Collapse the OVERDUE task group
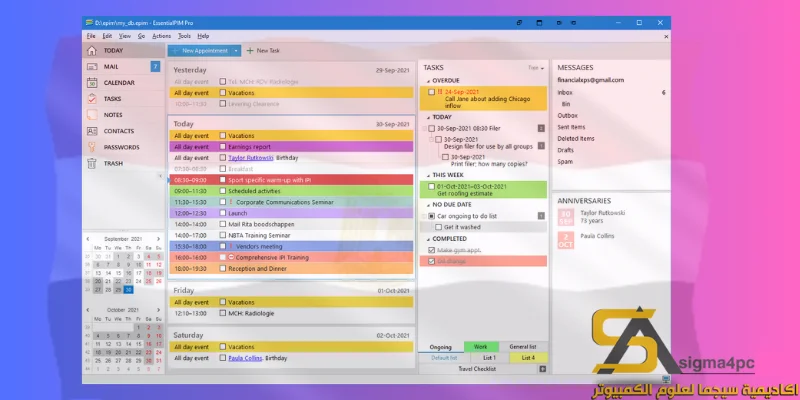Screen dimensions: 800x400 (428, 81)
